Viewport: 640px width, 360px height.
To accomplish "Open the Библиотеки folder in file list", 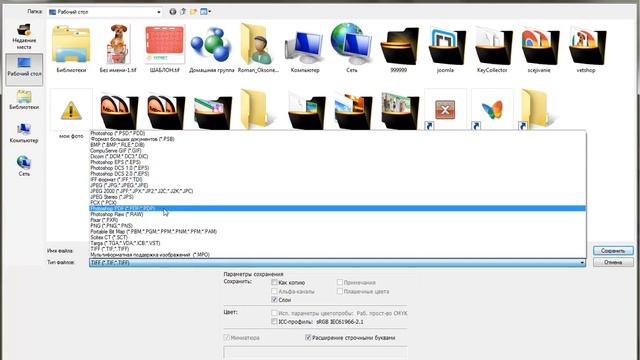I will (x=71, y=49).
